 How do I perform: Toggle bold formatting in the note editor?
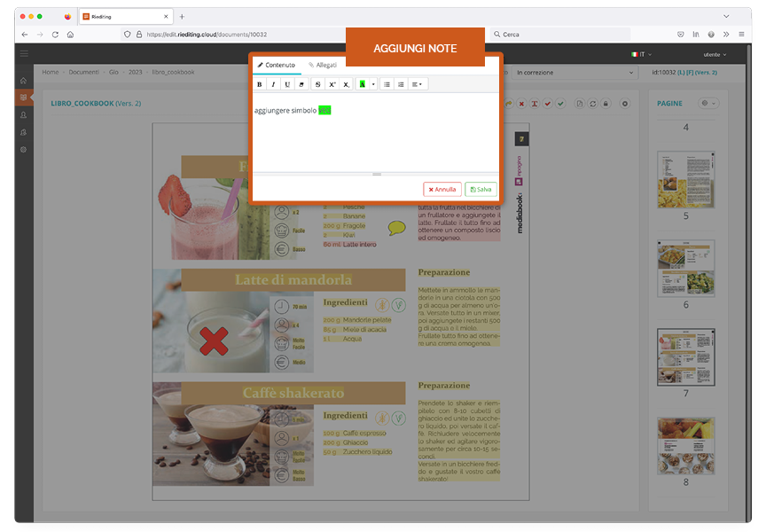pos(260,84)
